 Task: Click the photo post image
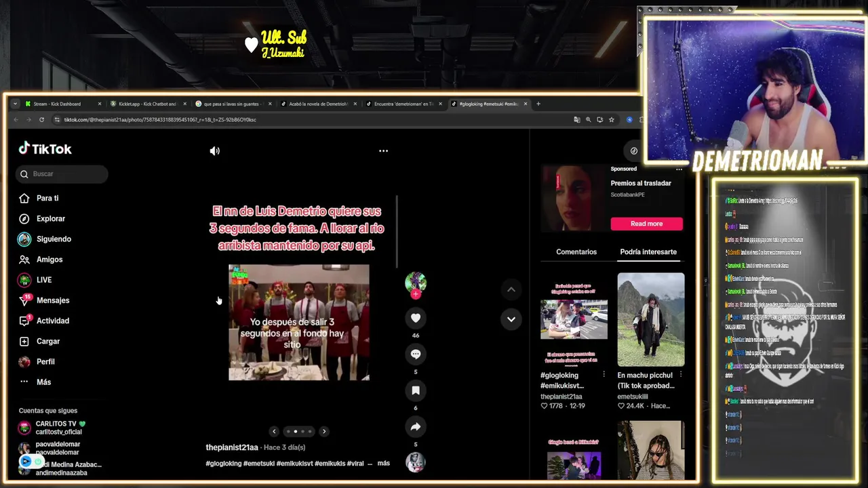point(299,323)
